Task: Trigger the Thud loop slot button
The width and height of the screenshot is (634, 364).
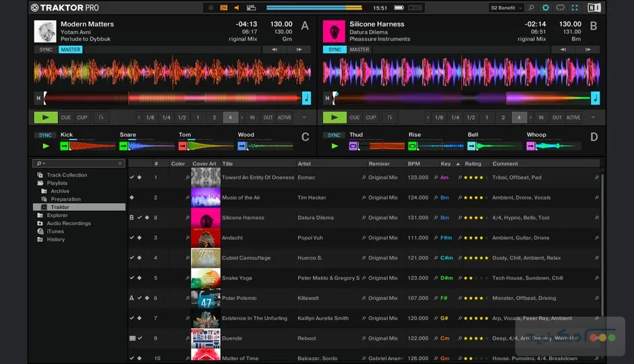Action: pyautogui.click(x=353, y=146)
